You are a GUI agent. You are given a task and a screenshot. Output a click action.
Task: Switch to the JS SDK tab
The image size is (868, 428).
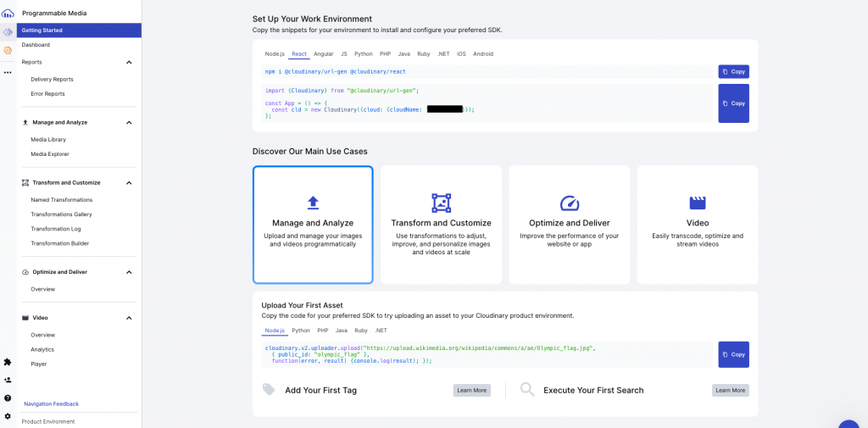[x=344, y=53]
